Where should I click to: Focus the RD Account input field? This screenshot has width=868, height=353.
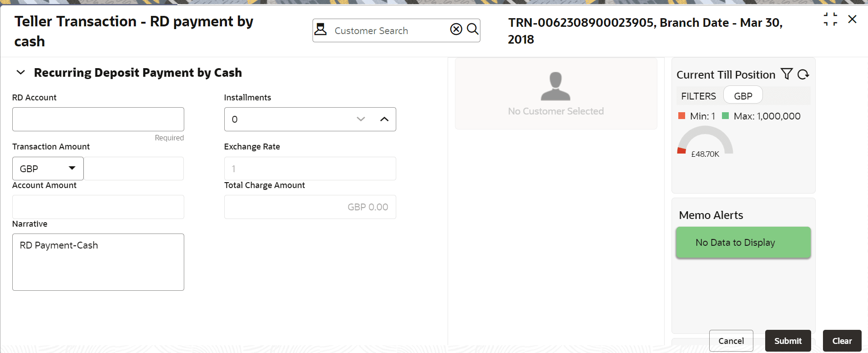pyautogui.click(x=98, y=119)
